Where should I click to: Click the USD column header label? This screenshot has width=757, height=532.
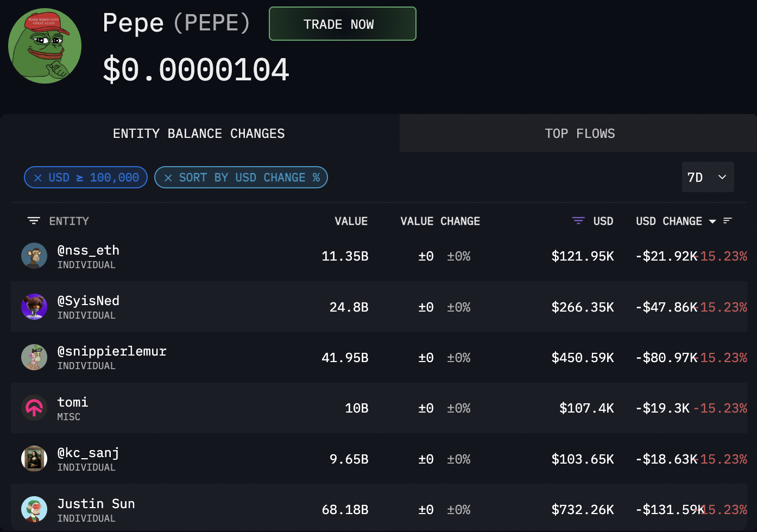603,221
